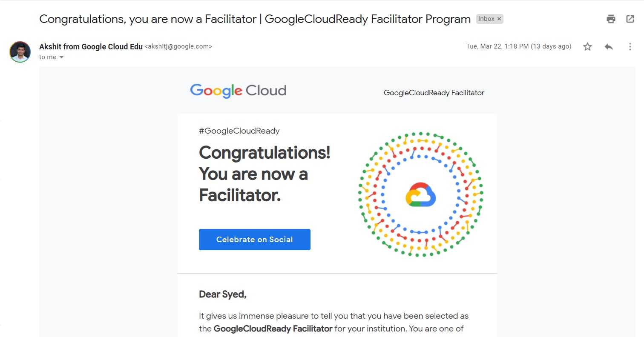
Task: Click the Google Cloud logo in the email header
Action: [x=238, y=91]
